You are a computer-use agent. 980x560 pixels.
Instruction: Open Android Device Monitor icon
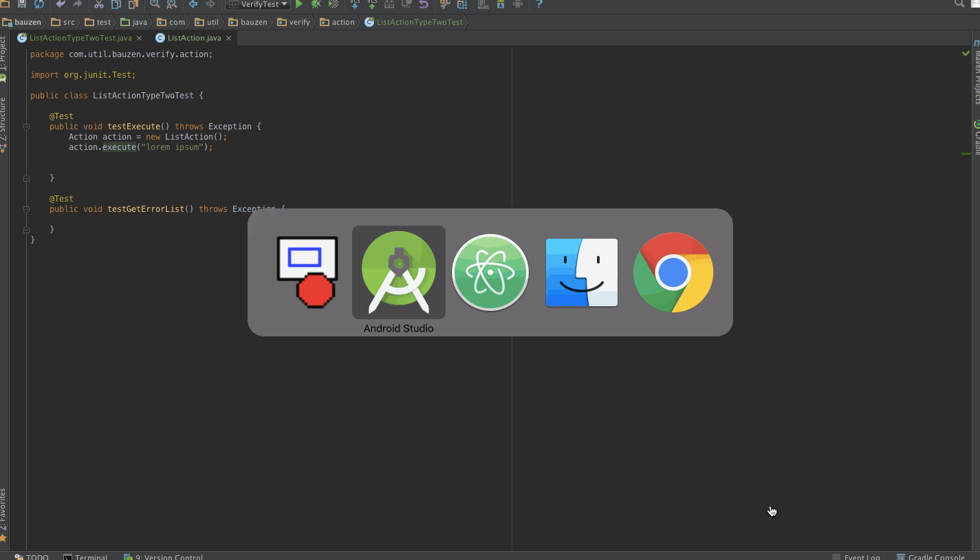coord(518,4)
